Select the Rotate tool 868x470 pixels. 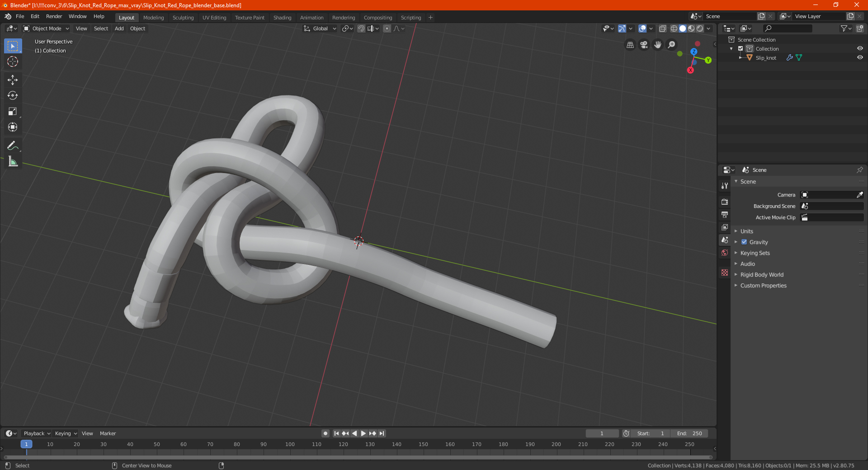(13, 95)
